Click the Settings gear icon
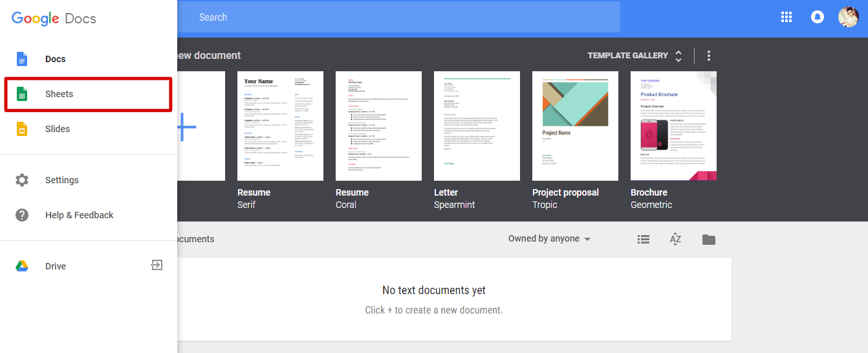This screenshot has height=353, width=868. [22, 180]
